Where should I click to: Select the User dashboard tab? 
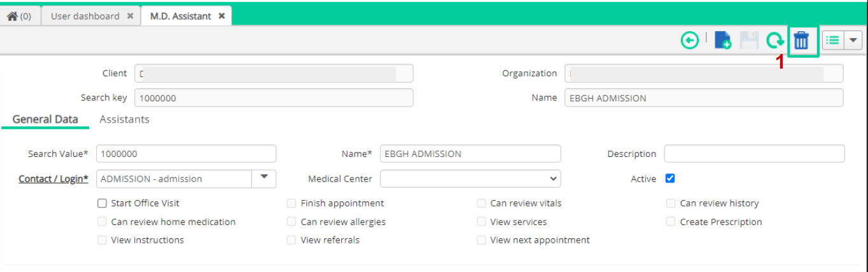point(85,16)
